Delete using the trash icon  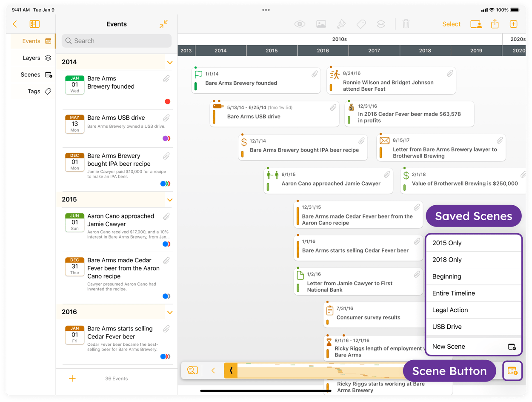click(406, 24)
